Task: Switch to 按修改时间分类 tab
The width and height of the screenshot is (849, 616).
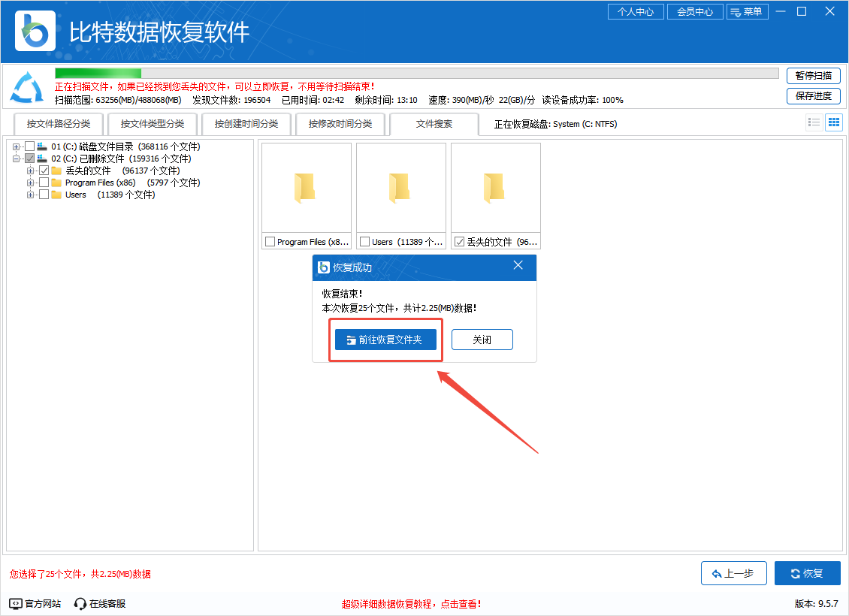Action: click(340, 124)
